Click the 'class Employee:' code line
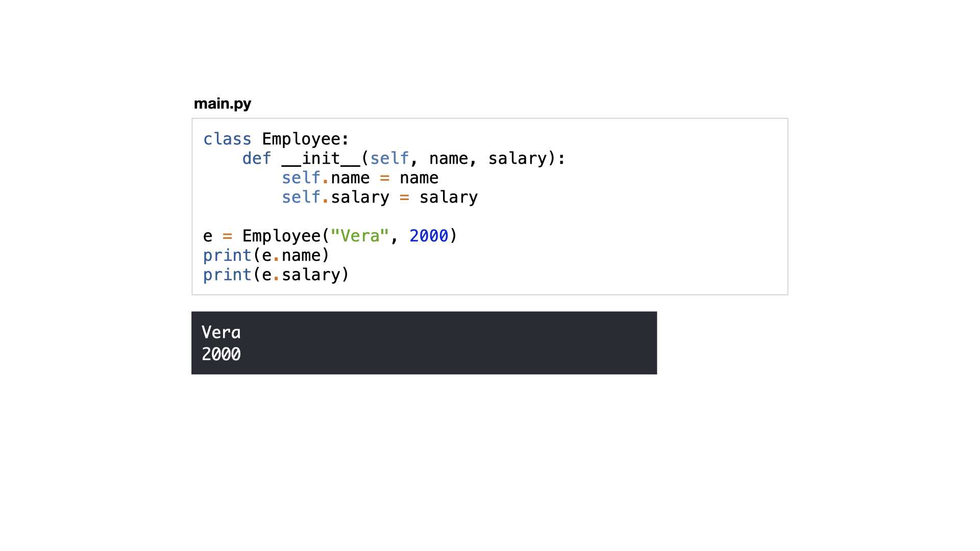980x551 pixels. [x=276, y=139]
